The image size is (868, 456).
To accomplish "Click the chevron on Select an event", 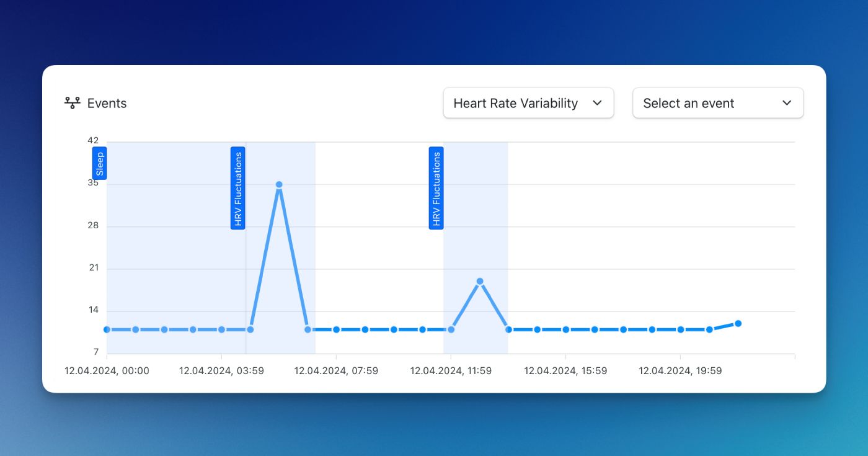I will coord(787,103).
